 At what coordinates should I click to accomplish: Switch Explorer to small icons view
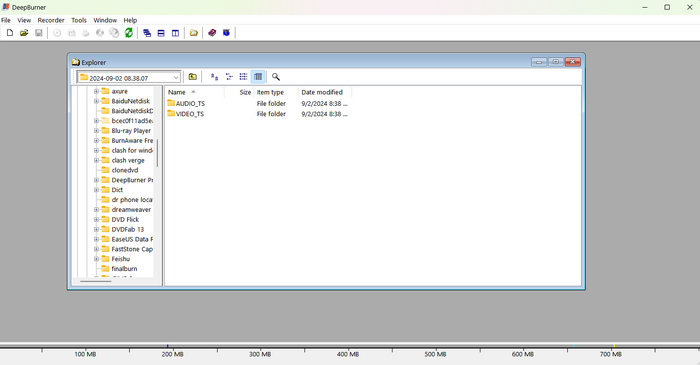[229, 77]
